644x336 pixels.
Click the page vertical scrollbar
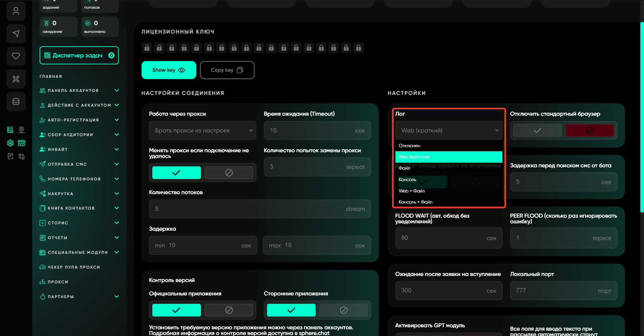point(642,117)
